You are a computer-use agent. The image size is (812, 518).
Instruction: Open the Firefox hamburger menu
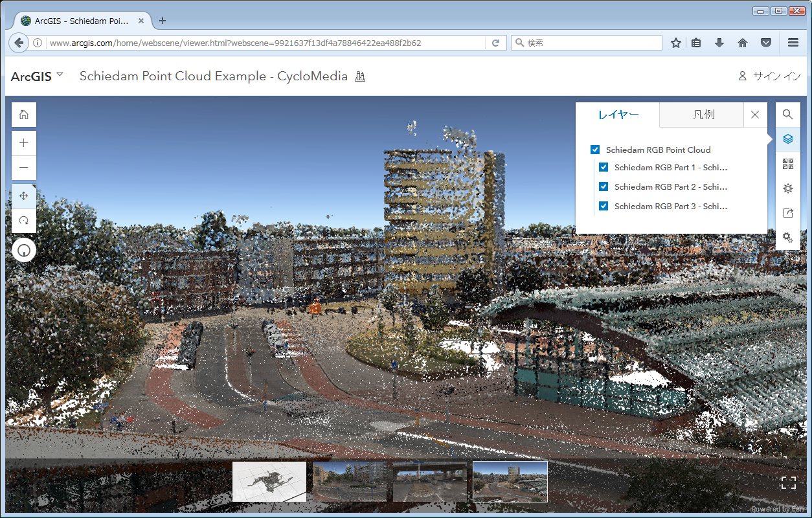[x=793, y=43]
